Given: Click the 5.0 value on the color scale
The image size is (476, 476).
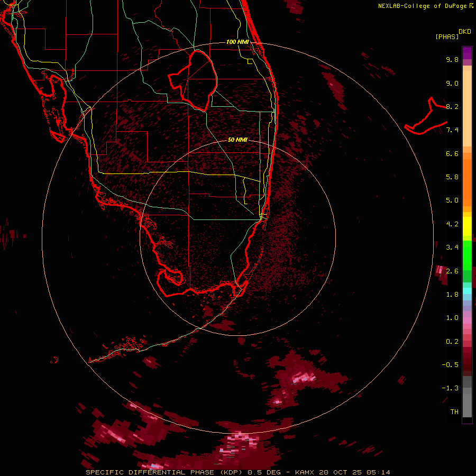Looking at the screenshot, I should [x=452, y=200].
